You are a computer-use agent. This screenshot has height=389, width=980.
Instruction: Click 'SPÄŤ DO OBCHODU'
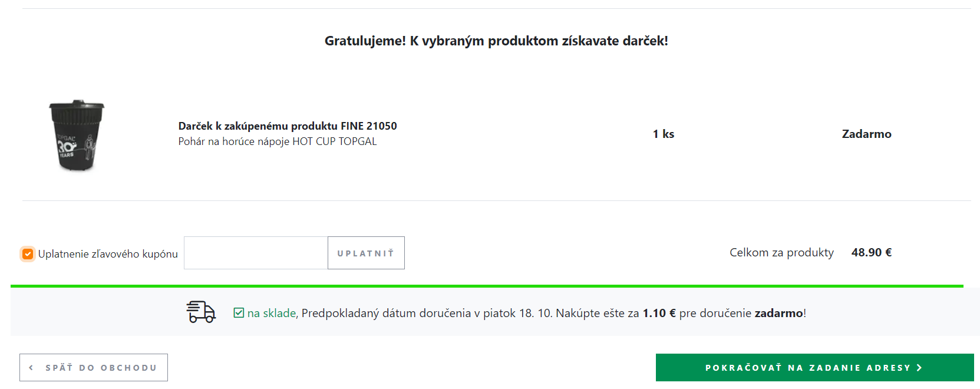pos(94,367)
